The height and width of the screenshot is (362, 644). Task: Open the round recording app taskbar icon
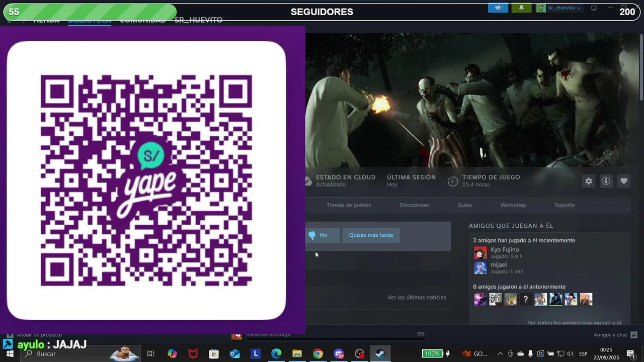point(359,354)
